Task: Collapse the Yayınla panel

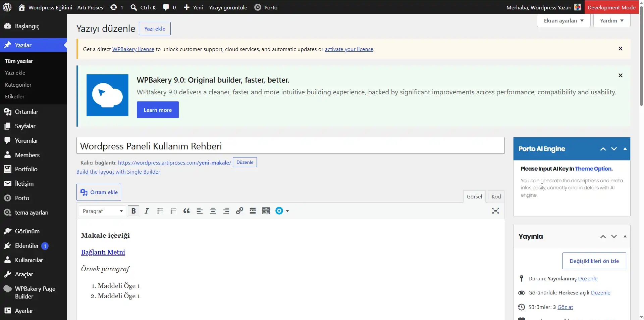Action: (x=625, y=236)
